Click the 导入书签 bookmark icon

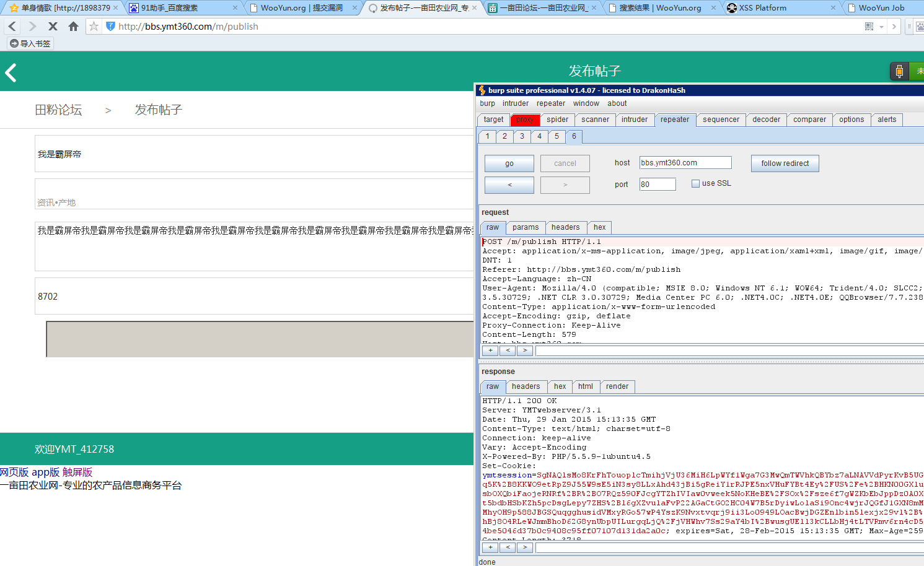14,43
